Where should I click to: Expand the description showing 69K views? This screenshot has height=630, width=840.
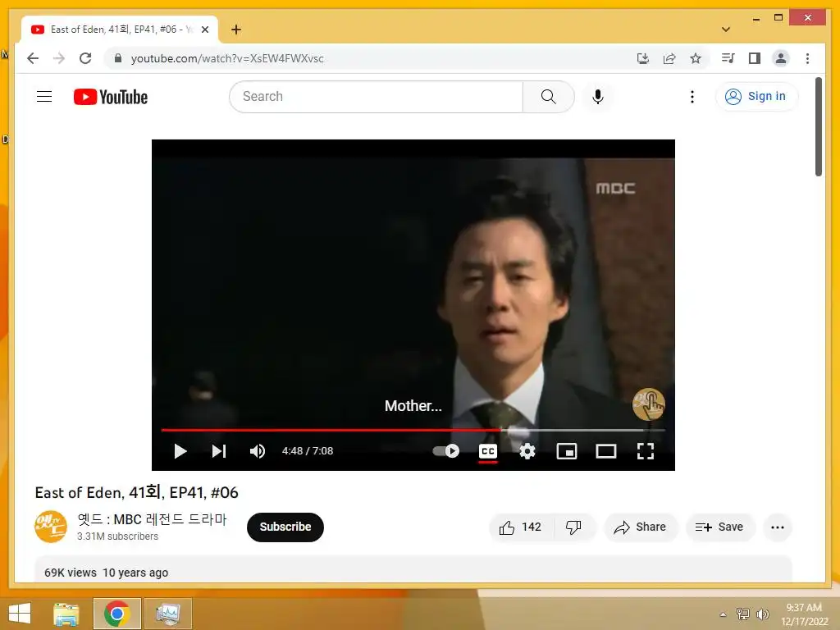(x=413, y=569)
